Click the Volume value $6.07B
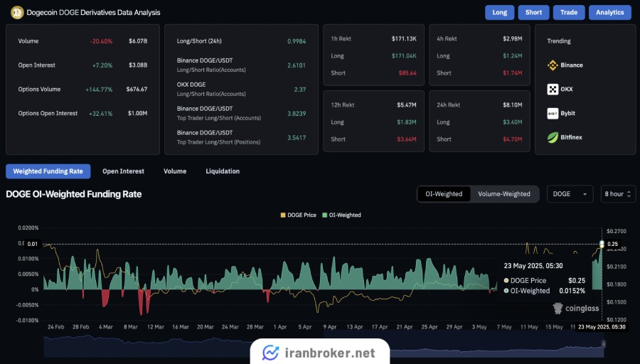The image size is (640, 364). tap(138, 41)
